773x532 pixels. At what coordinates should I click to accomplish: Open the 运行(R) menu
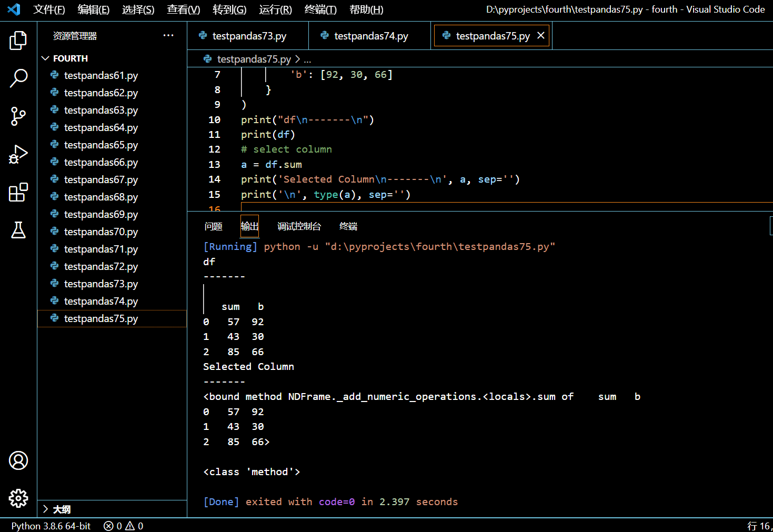coord(275,9)
